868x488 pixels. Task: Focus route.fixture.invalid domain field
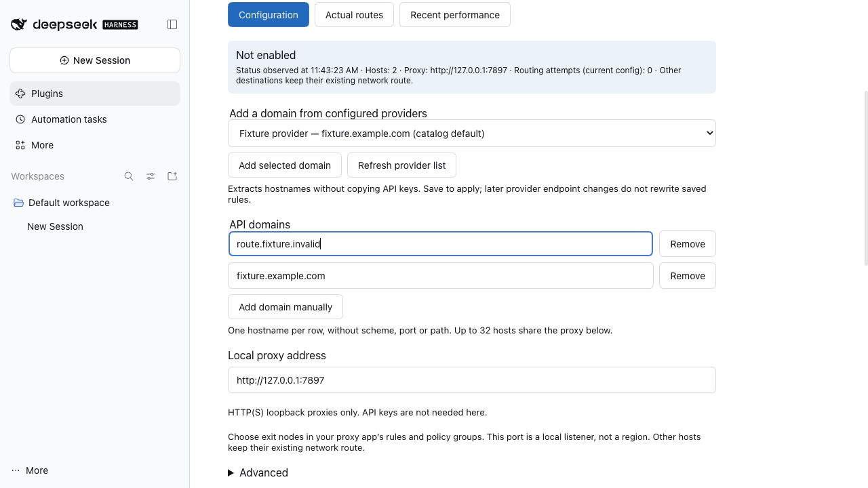coord(441,244)
